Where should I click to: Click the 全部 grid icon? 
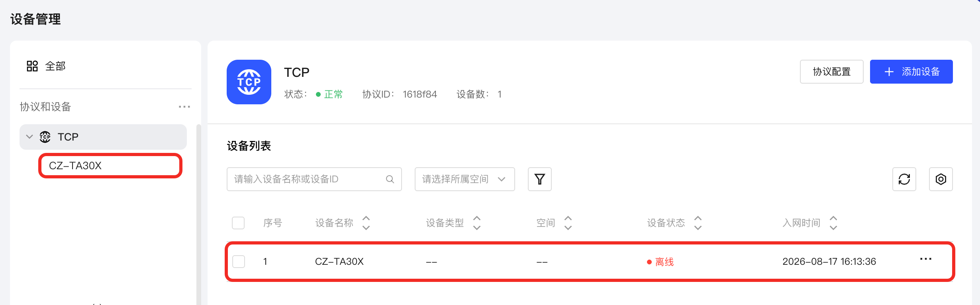pyautogui.click(x=32, y=66)
